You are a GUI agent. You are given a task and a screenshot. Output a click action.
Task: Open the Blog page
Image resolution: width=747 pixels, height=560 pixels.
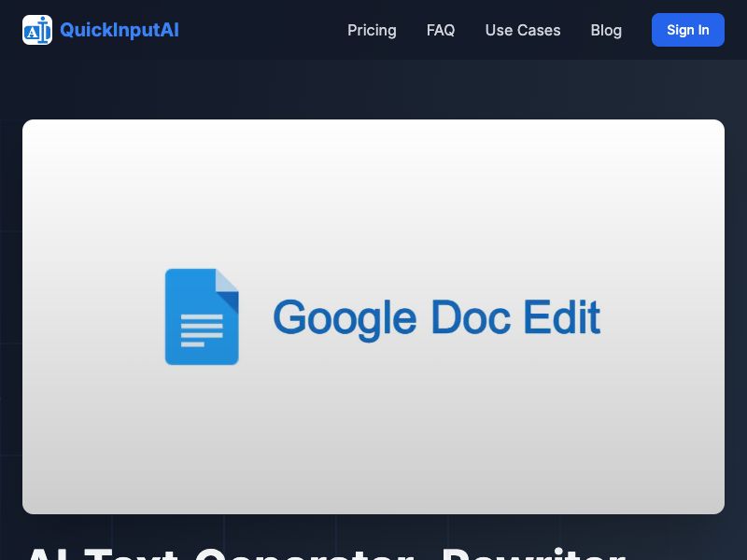coord(606,30)
